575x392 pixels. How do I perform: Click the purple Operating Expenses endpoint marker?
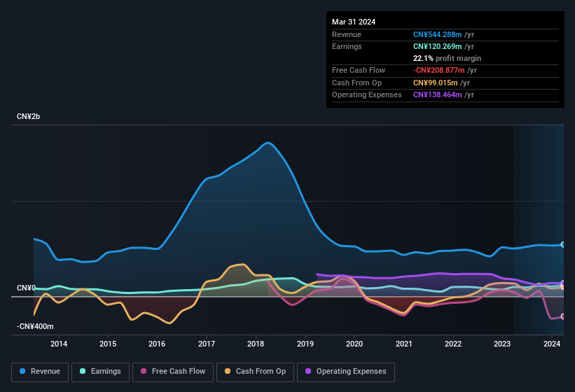[563, 283]
